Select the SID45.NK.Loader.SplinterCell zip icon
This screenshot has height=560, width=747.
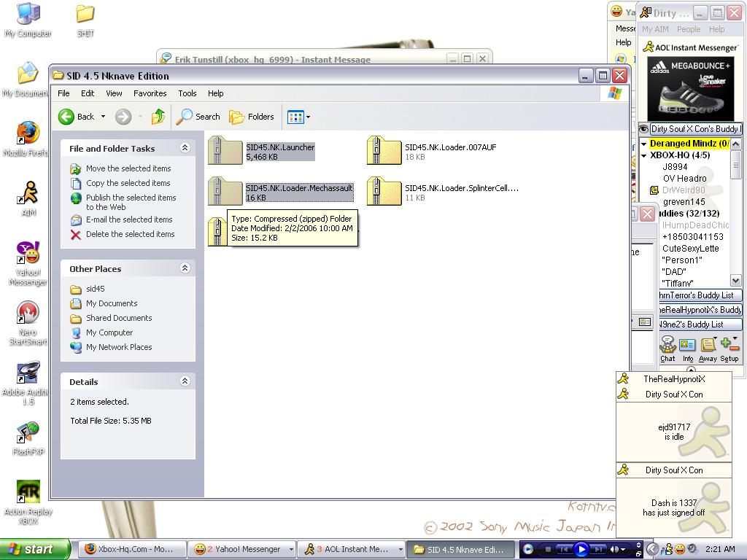click(384, 192)
